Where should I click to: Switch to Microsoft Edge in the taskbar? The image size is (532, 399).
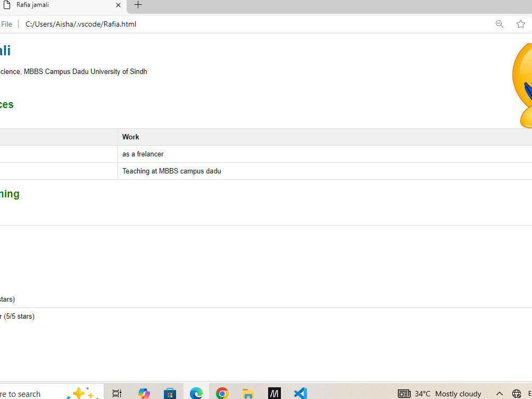tap(196, 394)
